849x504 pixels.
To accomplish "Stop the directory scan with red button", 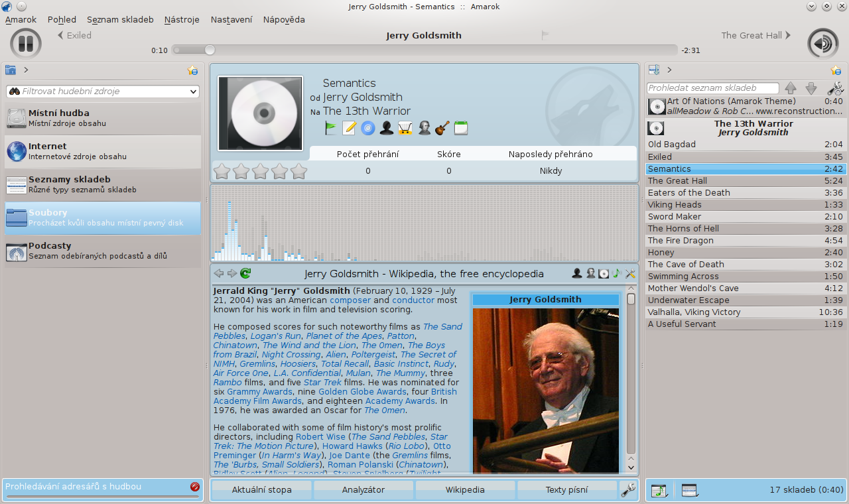I will [194, 487].
